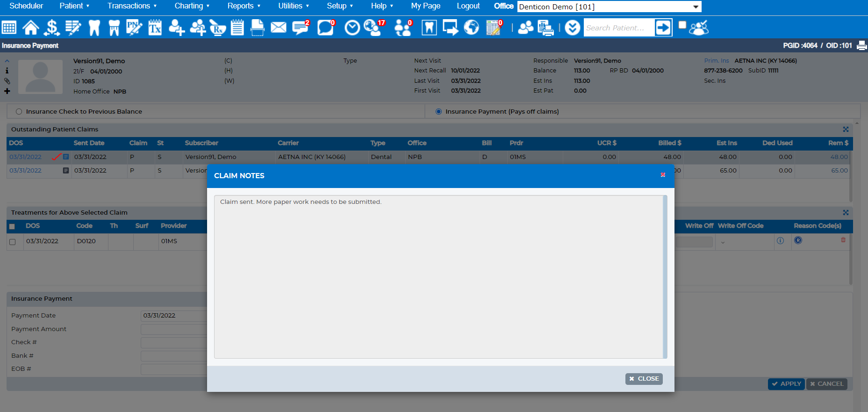Expand the double-chevron down toolbar button

coord(572,28)
